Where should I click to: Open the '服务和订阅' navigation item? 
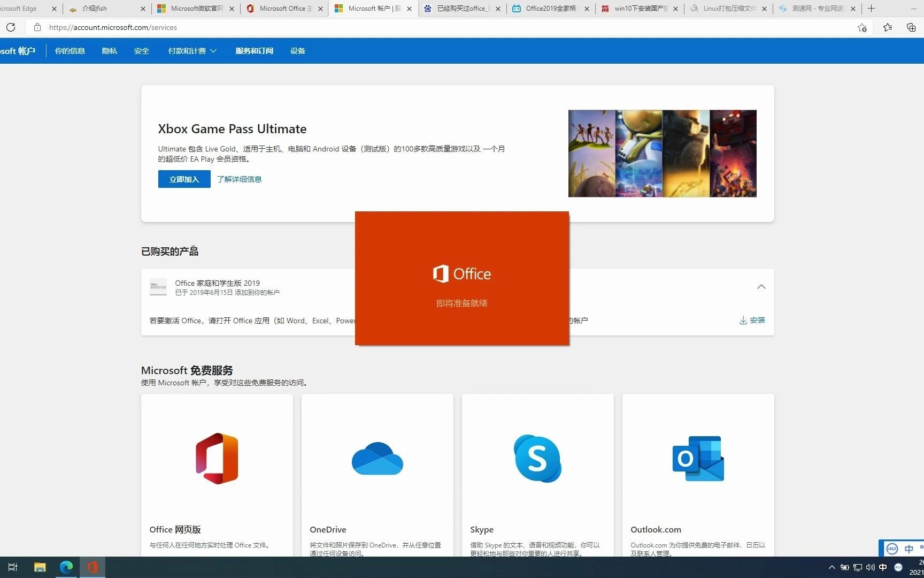255,51
